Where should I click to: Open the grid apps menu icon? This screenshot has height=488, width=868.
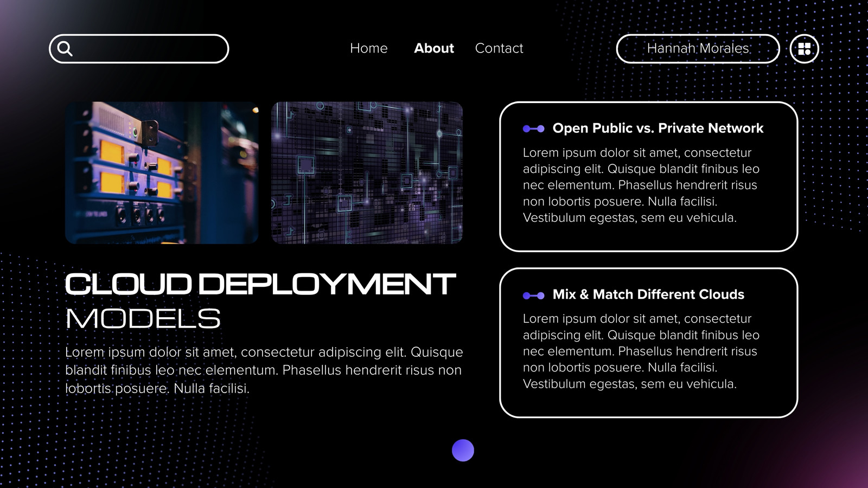click(x=804, y=49)
